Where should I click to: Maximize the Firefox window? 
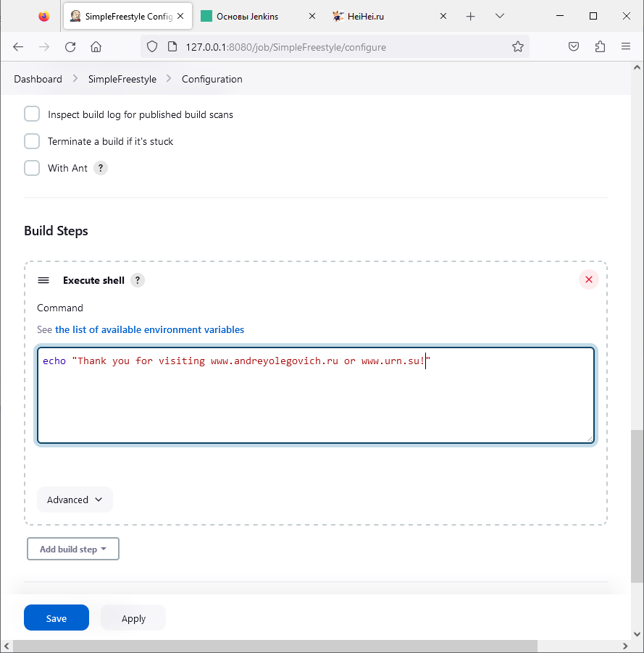point(593,16)
